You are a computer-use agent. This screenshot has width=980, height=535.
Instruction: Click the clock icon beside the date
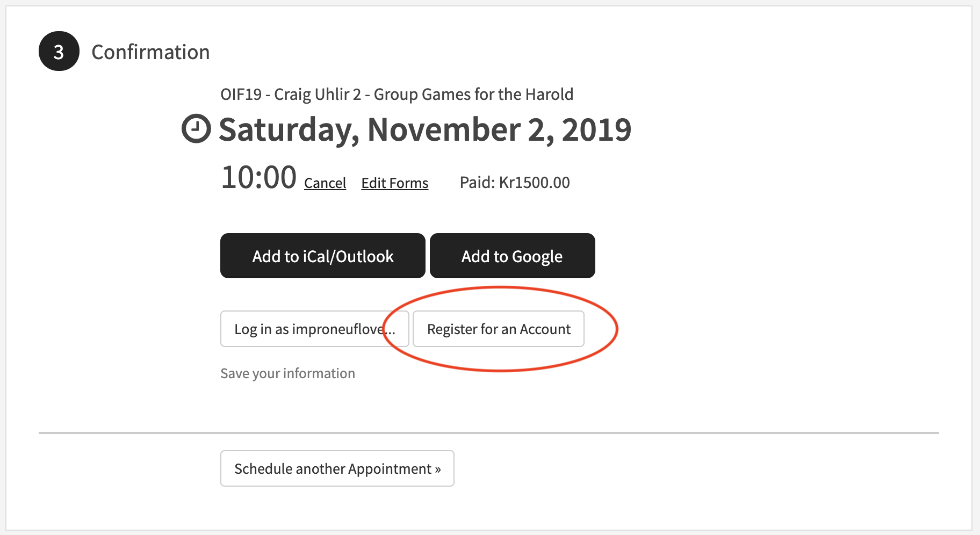coord(196,129)
